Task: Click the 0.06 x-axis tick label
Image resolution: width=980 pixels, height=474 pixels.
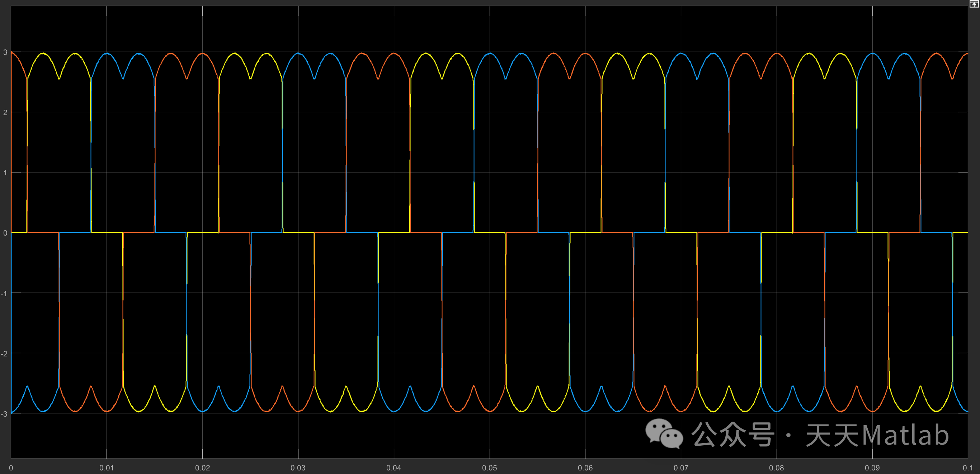Action: (585, 468)
